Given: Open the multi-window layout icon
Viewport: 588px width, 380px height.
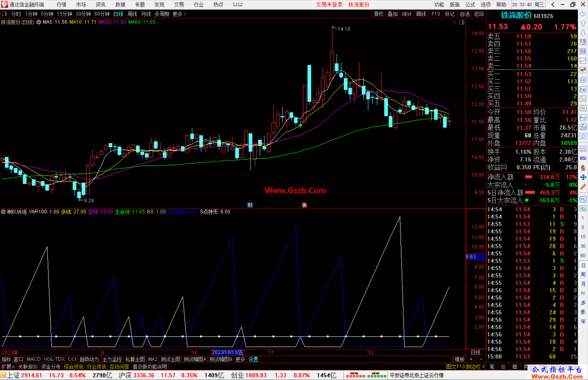Looking at the screenshot, I should click(x=583, y=80).
